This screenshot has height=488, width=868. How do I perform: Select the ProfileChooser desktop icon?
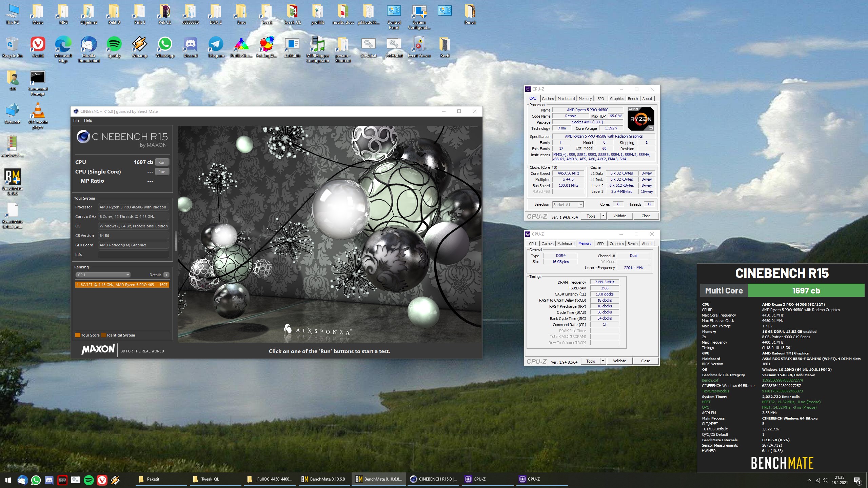tap(241, 47)
